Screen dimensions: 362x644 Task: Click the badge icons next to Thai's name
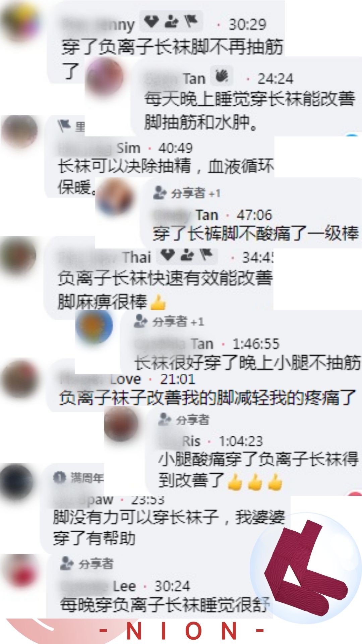click(187, 256)
